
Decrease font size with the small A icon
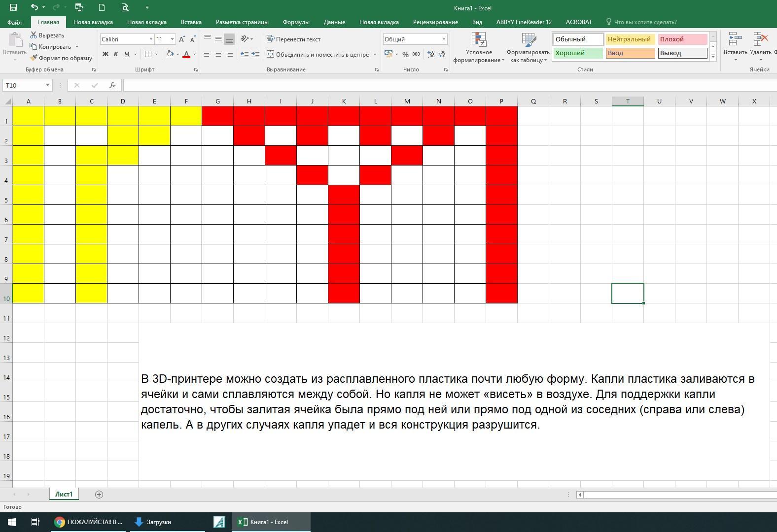point(192,39)
